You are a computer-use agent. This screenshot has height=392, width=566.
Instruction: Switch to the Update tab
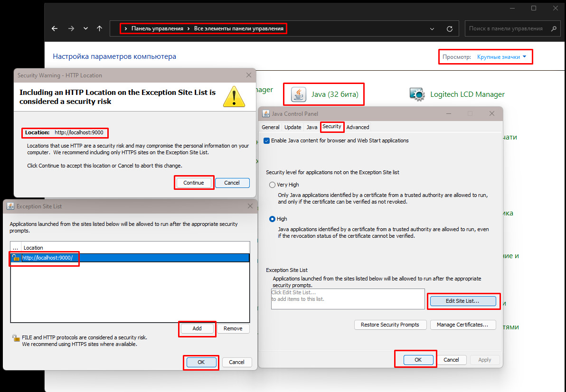coord(293,127)
